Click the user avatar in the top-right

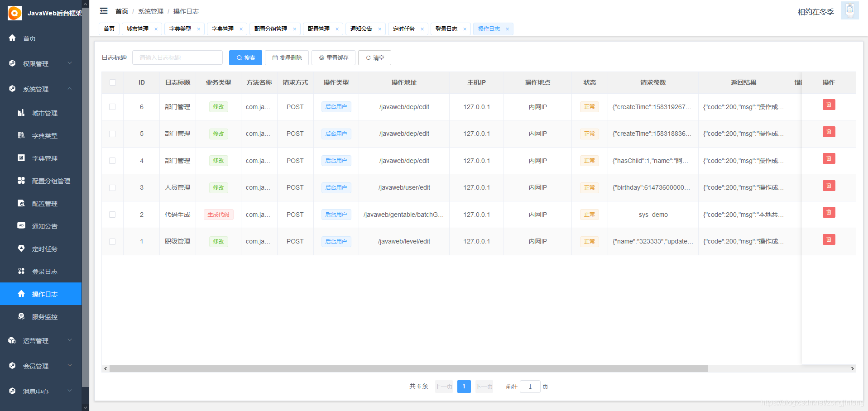[850, 10]
